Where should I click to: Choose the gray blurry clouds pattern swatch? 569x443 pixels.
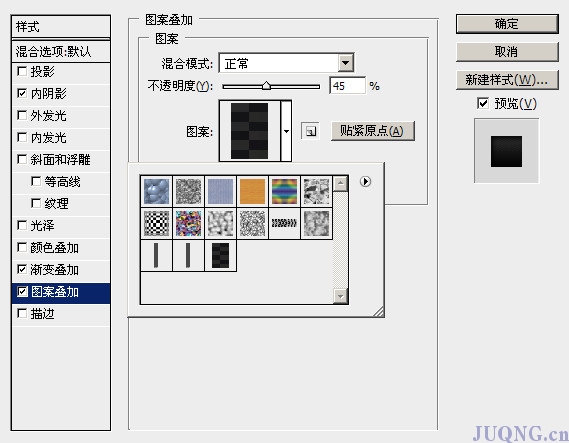click(x=316, y=223)
